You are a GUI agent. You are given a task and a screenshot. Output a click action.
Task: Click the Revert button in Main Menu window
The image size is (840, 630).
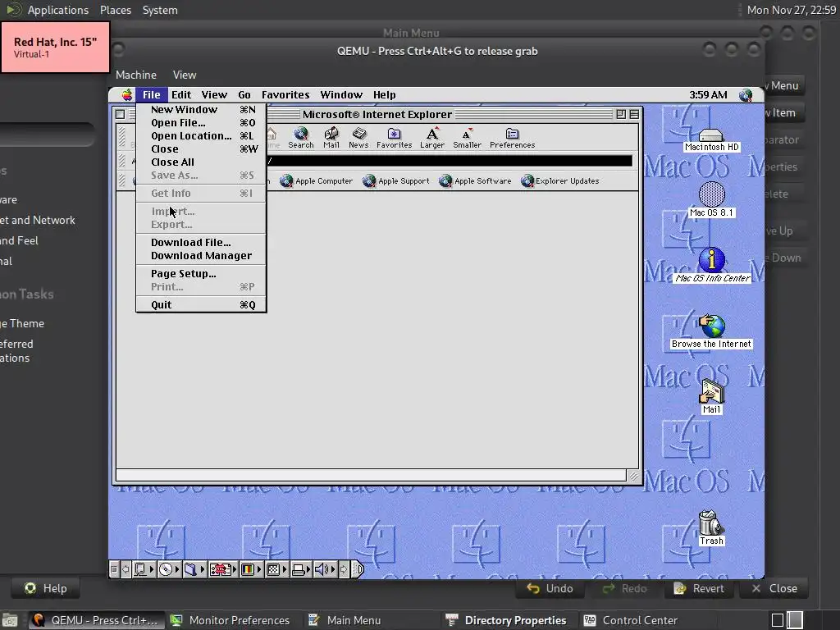click(x=700, y=589)
